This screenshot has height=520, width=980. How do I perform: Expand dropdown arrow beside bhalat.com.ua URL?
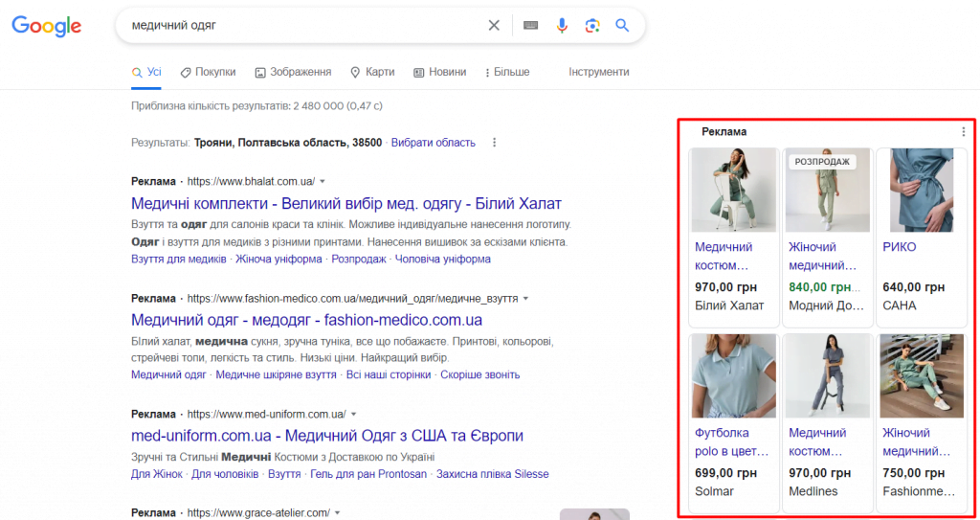[x=323, y=181]
